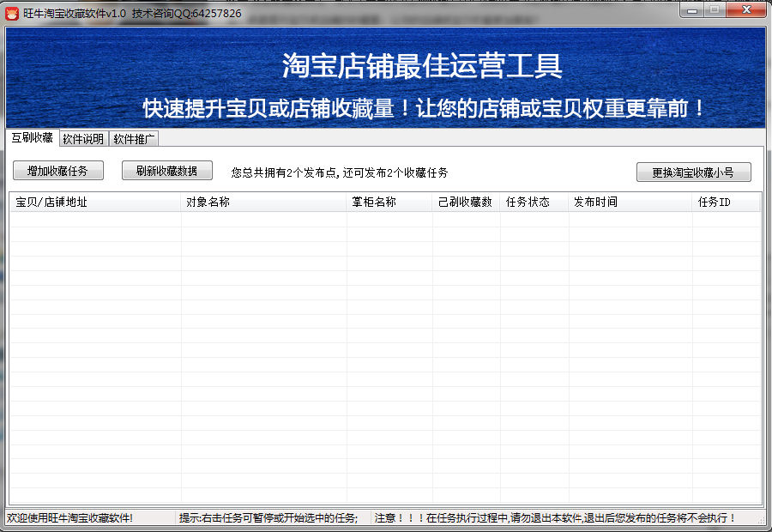Sort by 任务状态 column header
772x532 pixels.
pos(534,203)
